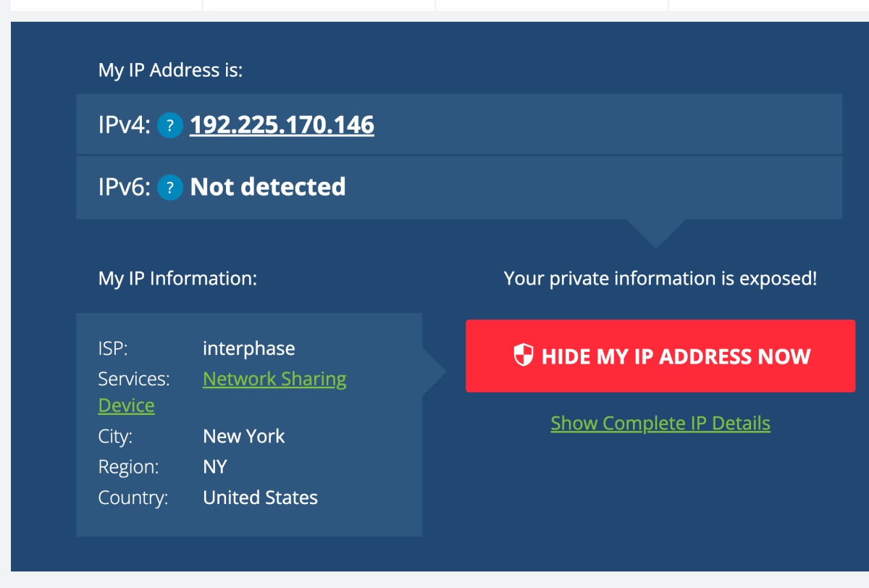Open the 192.225.170.146 IP address link
This screenshot has height=588, width=869.
tap(282, 125)
